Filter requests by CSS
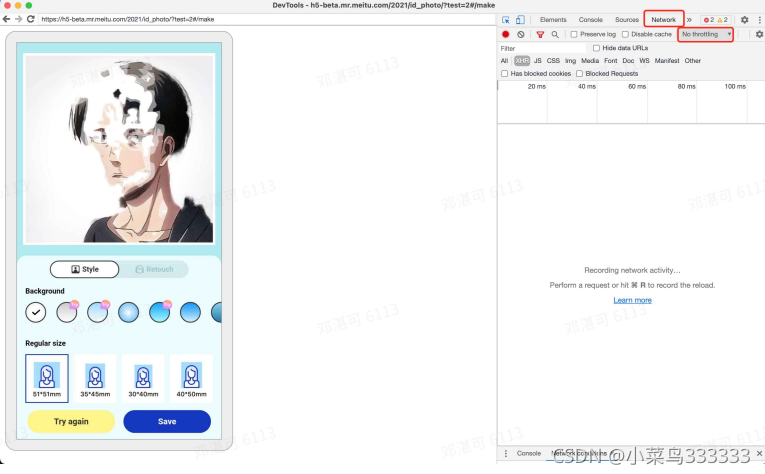Viewport: 765px width, 474px height. click(x=553, y=60)
